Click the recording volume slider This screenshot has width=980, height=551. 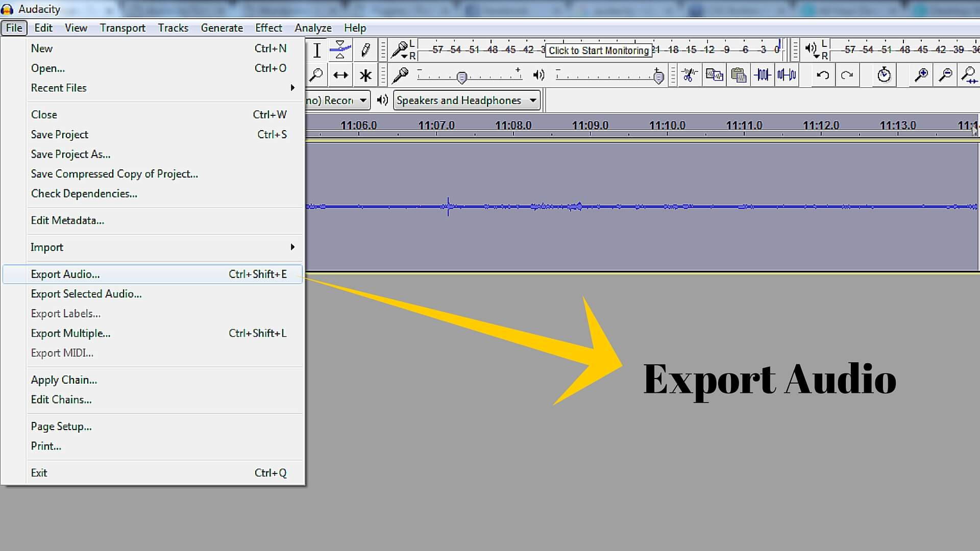pyautogui.click(x=462, y=77)
